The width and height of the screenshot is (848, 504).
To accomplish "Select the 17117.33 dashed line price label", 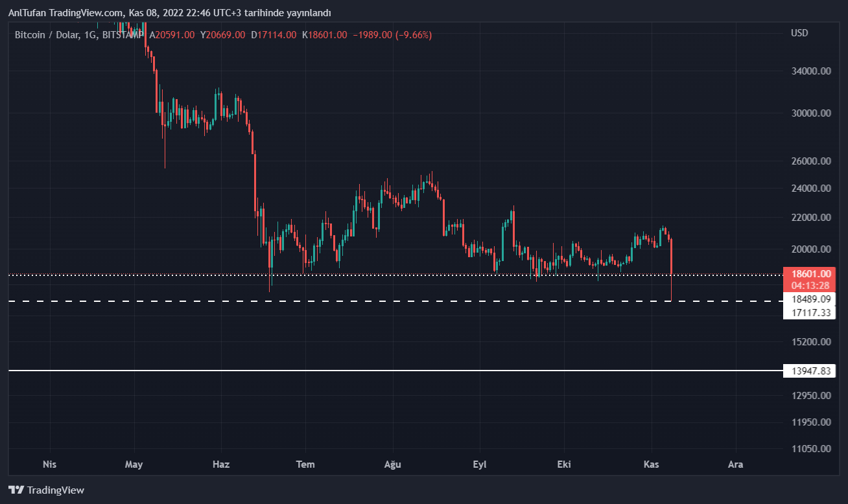I will click(x=810, y=312).
